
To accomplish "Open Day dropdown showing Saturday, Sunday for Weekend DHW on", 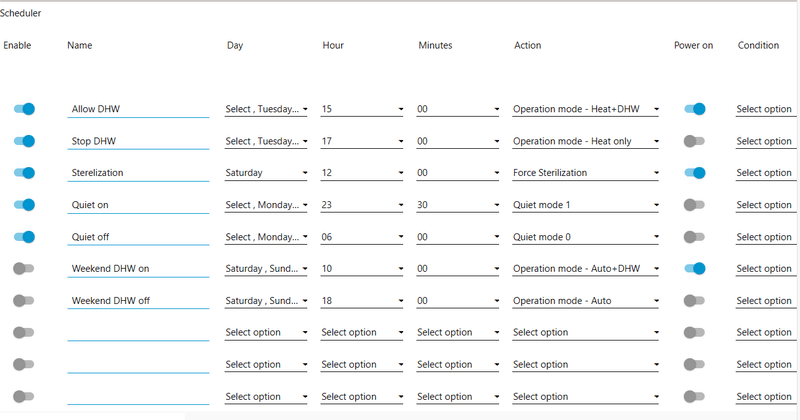I will click(267, 269).
